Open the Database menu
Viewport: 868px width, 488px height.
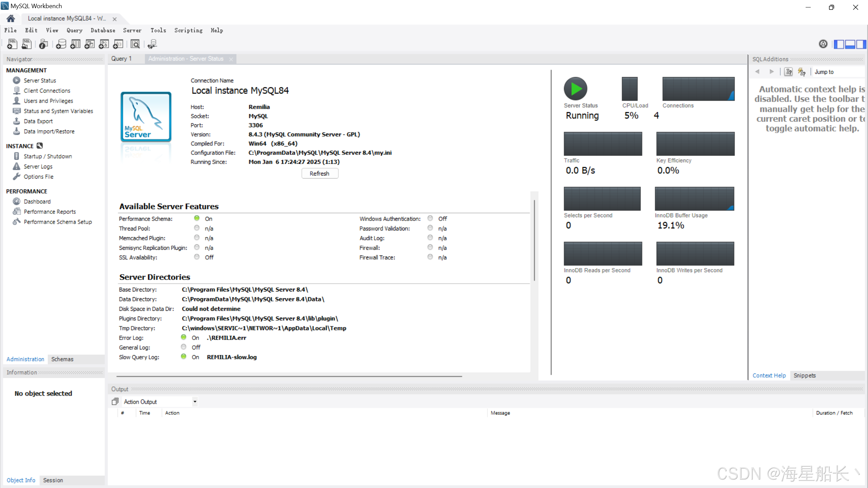pyautogui.click(x=103, y=30)
